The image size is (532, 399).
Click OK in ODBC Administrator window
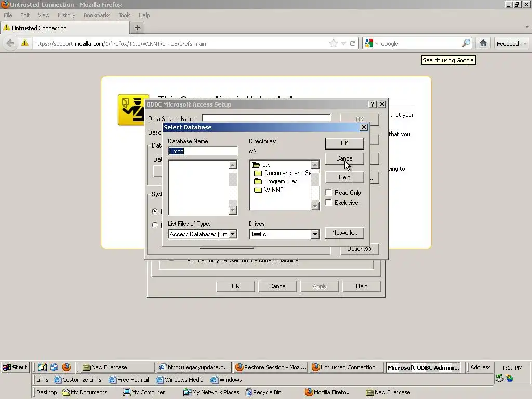(235, 286)
